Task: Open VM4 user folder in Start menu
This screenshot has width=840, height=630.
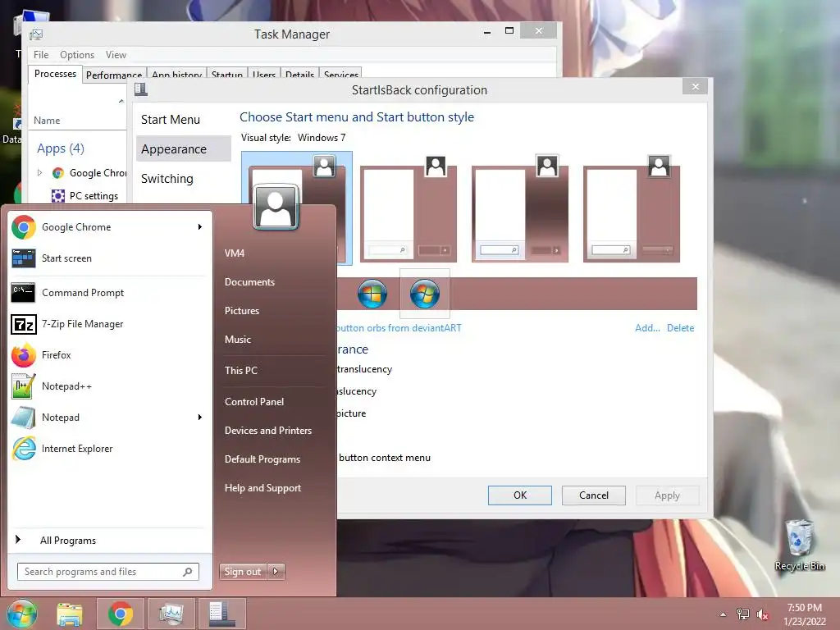Action: point(235,253)
